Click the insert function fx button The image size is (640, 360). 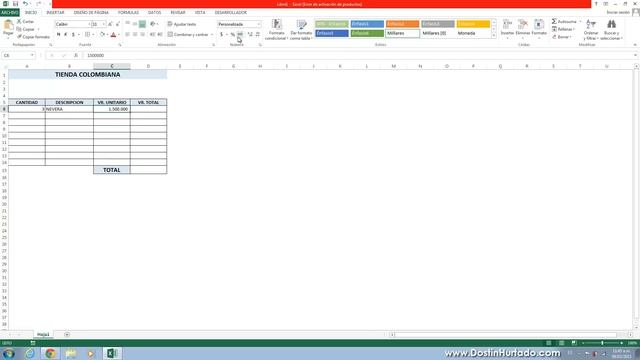pos(76,55)
